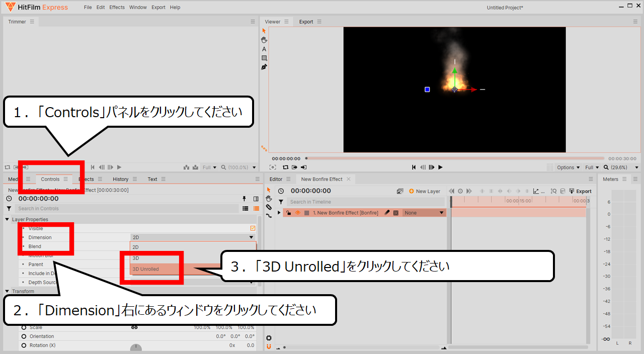
Task: Select the timeline arrow Selection tool
Action: click(269, 190)
